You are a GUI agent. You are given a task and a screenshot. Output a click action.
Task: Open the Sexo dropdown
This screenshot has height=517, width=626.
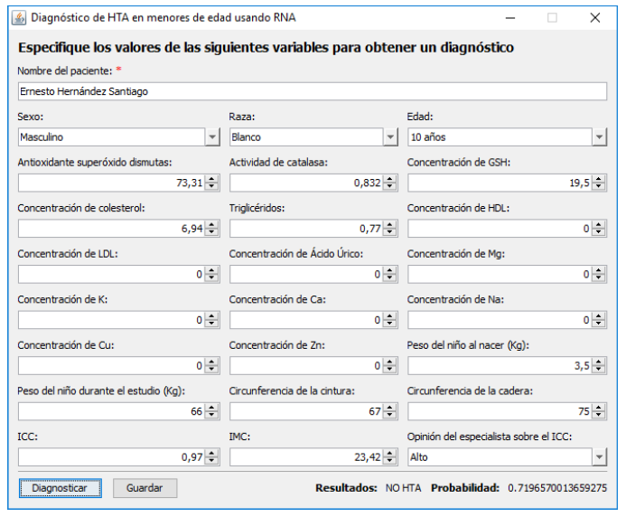pyautogui.click(x=212, y=137)
